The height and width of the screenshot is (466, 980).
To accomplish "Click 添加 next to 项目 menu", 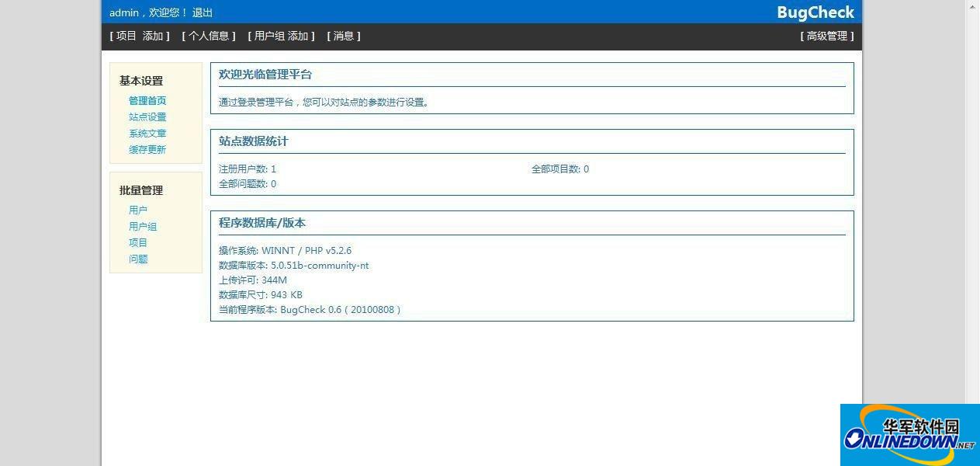I will click(x=154, y=36).
